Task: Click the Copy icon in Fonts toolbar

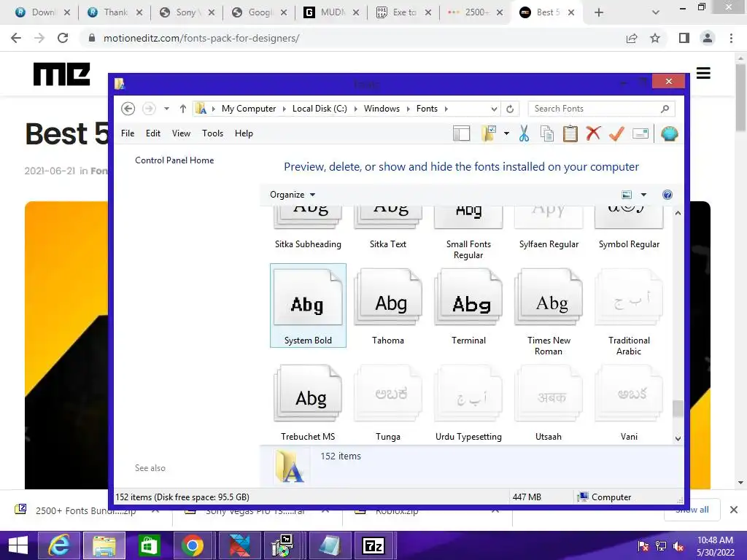Action: pos(547,134)
